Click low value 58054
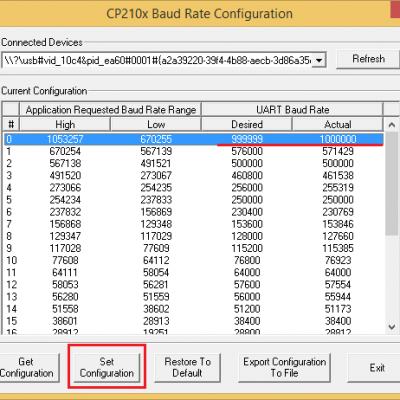This screenshot has height=400, width=400. pyautogui.click(x=156, y=272)
